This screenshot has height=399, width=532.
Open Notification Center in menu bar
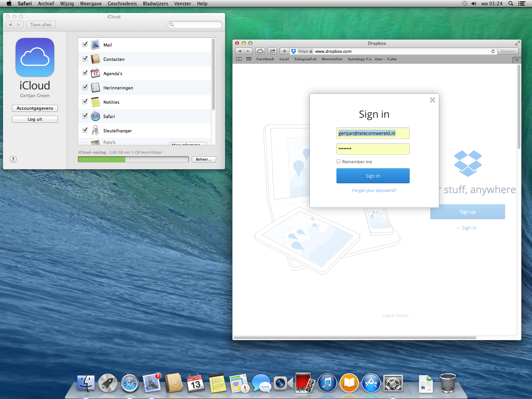[x=522, y=4]
